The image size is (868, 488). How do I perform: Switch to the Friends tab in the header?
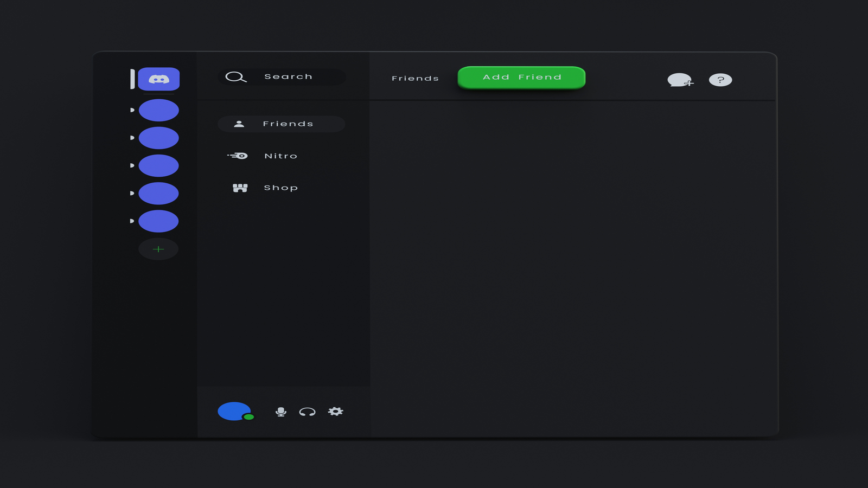415,78
